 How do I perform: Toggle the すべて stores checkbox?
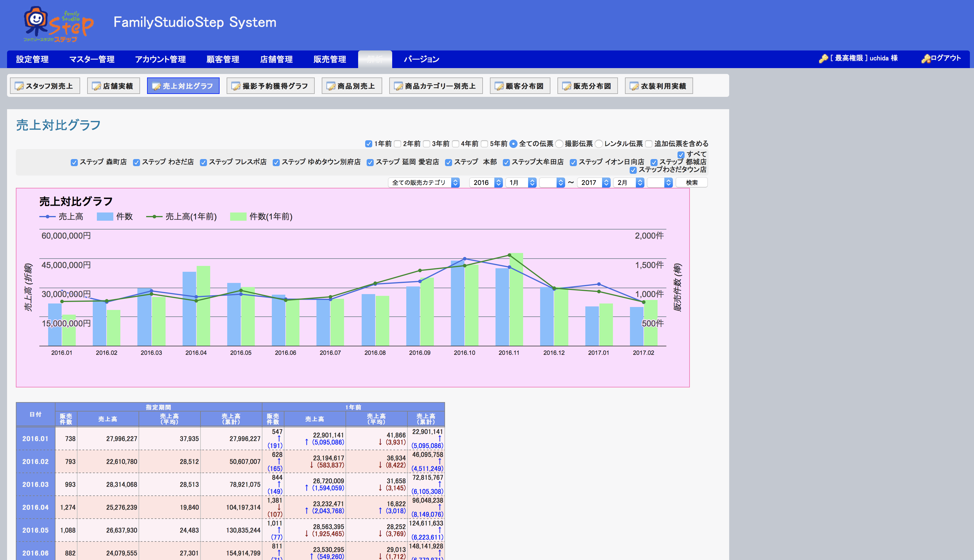[681, 155]
